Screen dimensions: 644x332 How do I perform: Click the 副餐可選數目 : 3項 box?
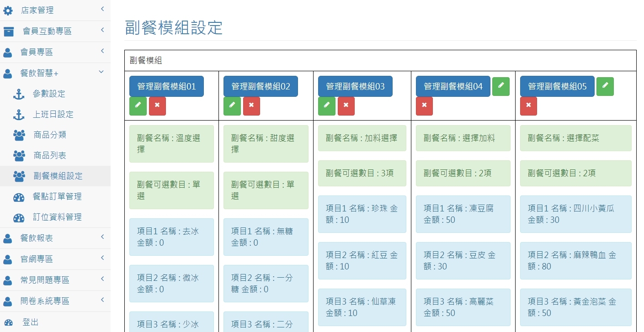pyautogui.click(x=362, y=173)
